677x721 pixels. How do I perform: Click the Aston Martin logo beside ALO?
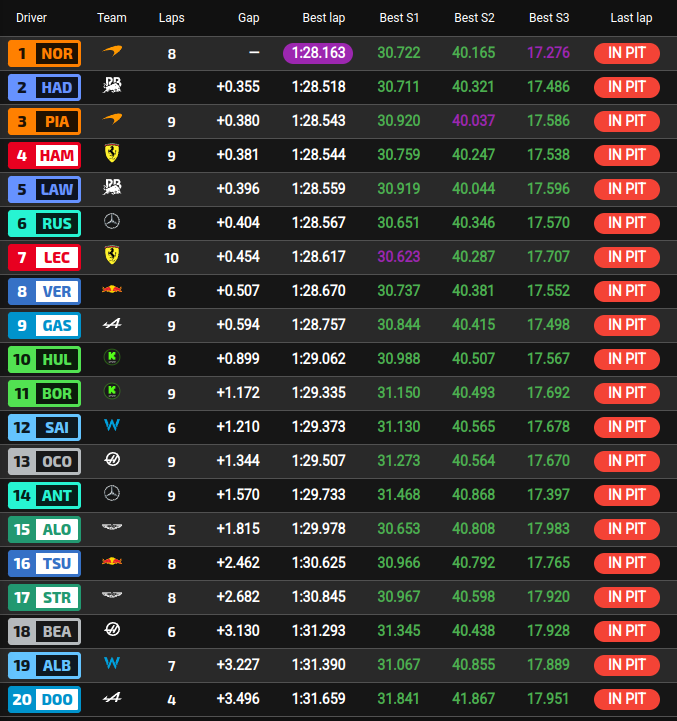(x=112, y=527)
